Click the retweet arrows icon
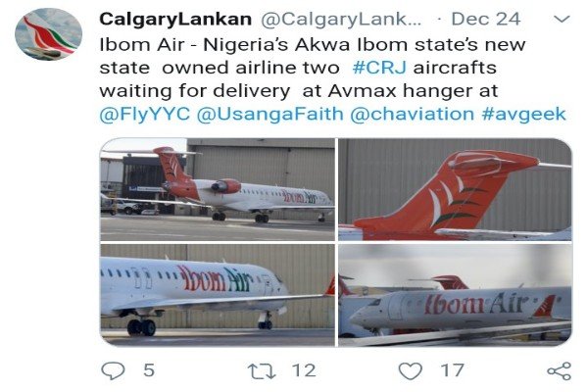588x392 pixels. pos(262,371)
